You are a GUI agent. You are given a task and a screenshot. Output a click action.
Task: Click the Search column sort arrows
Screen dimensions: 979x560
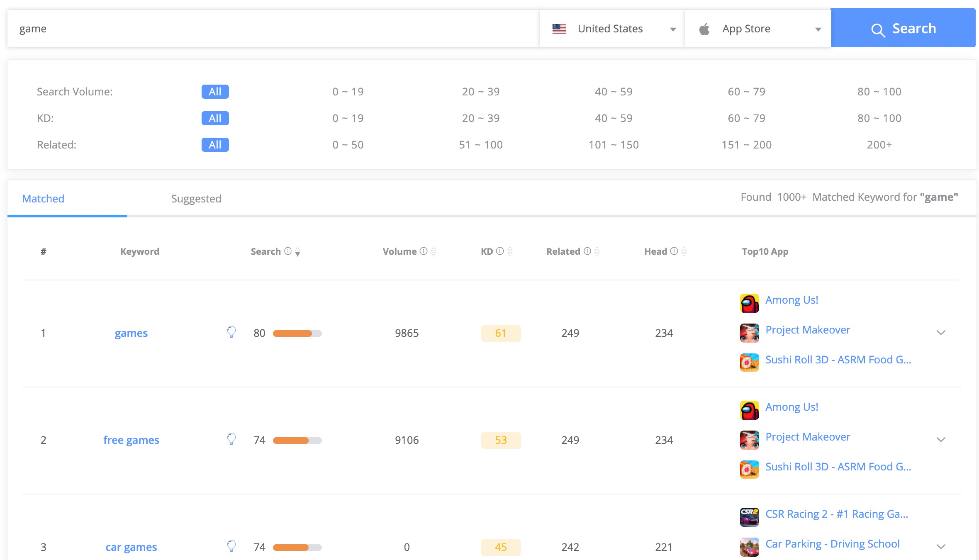point(297,252)
